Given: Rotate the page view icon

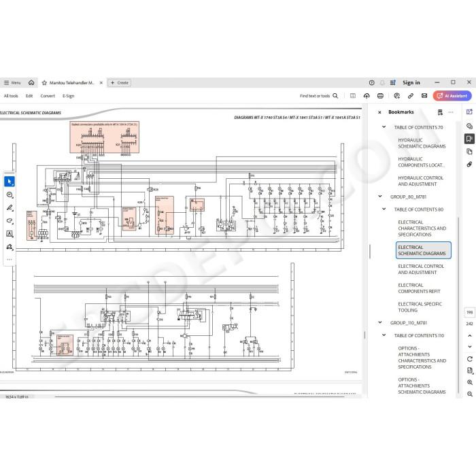Looking at the screenshot, I should [470, 359].
